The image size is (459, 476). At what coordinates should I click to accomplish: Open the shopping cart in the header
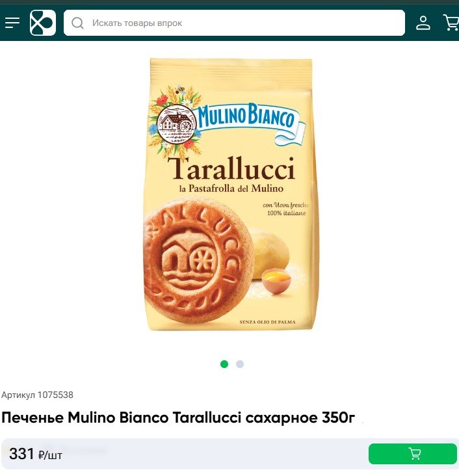[x=451, y=23]
